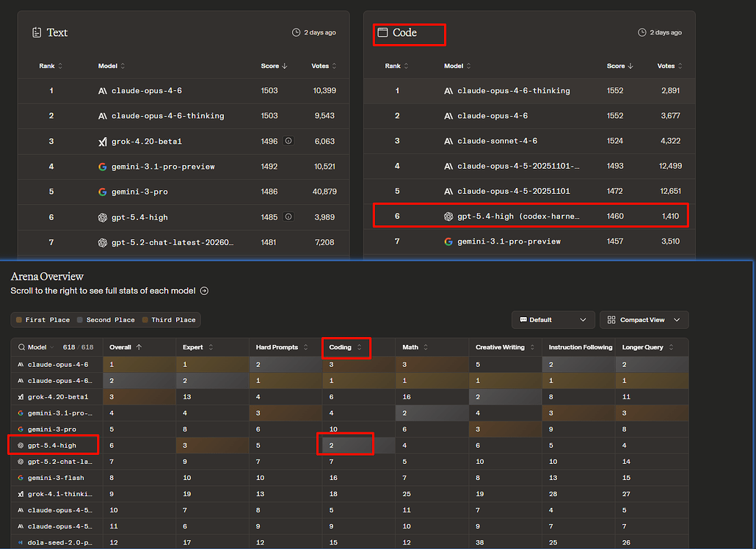Sort Arena Overview by Longer Query column
Viewport: 756px width, 549px height.
coord(647,347)
